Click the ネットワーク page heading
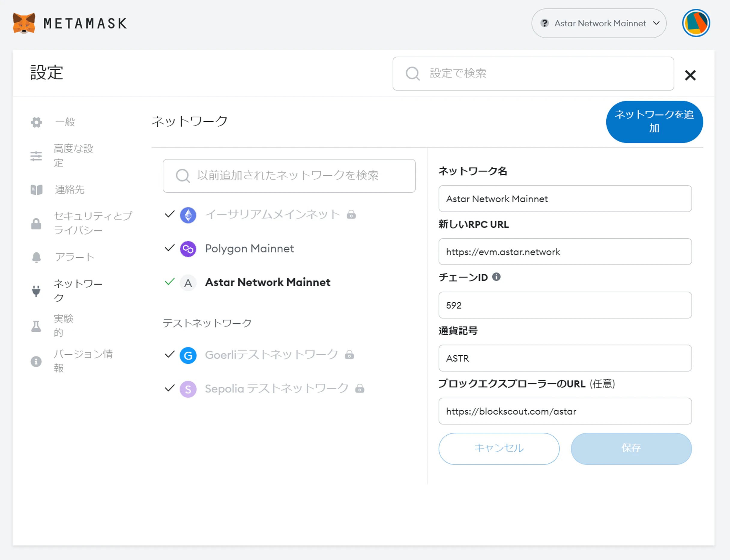Image resolution: width=730 pixels, height=560 pixels. tap(189, 121)
